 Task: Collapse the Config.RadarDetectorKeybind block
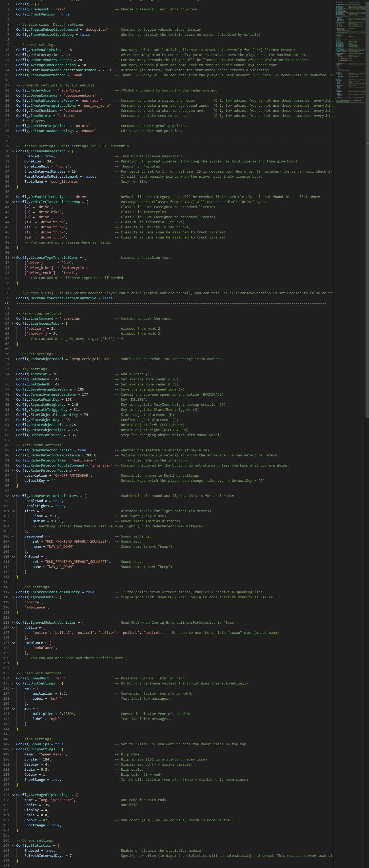(13, 470)
